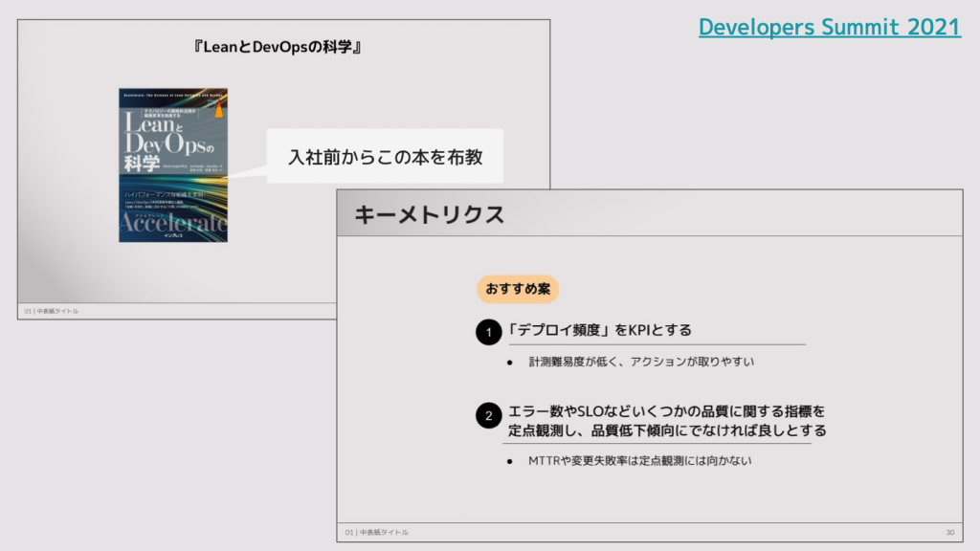
Task: Click the 「デプロイ頻度」をKPIとする heading
Action: [600, 330]
